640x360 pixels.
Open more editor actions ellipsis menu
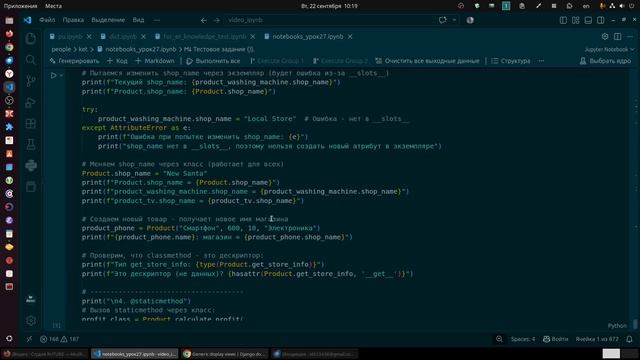click(630, 36)
